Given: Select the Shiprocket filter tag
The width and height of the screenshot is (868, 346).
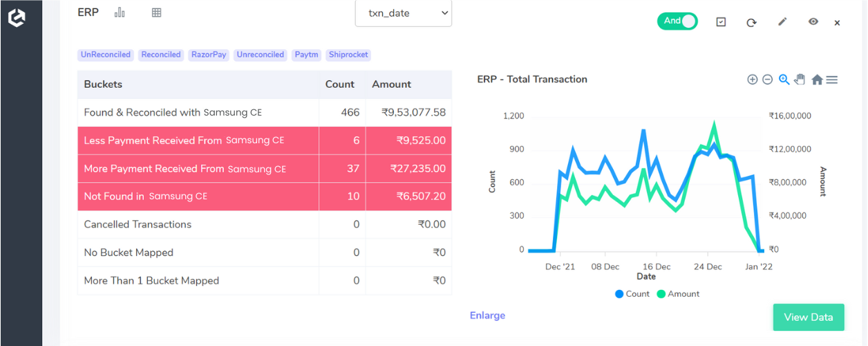Looking at the screenshot, I should pos(348,55).
